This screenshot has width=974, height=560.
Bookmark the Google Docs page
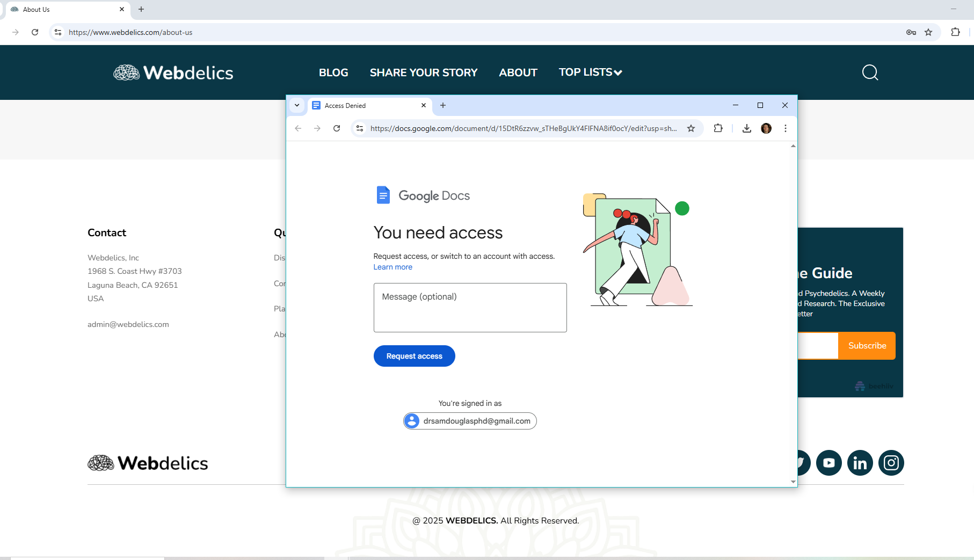[x=691, y=128]
